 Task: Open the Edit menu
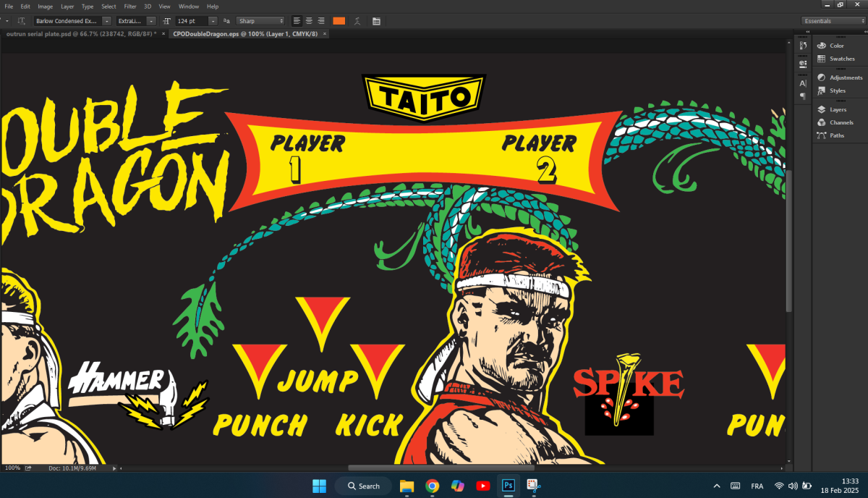25,7
